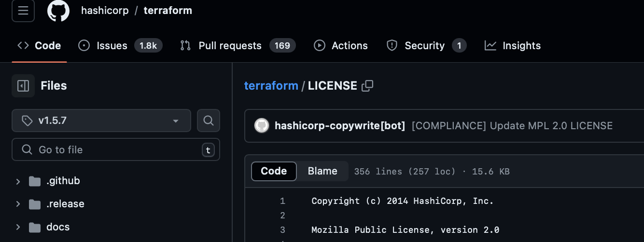The image size is (644, 242).
Task: Click the hashicorp-copywrite bot avatar
Action: [262, 126]
